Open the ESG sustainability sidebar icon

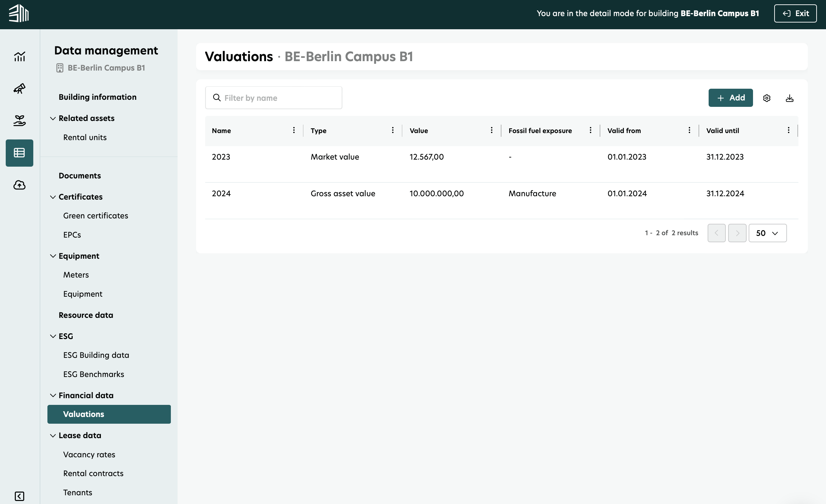pos(19,120)
